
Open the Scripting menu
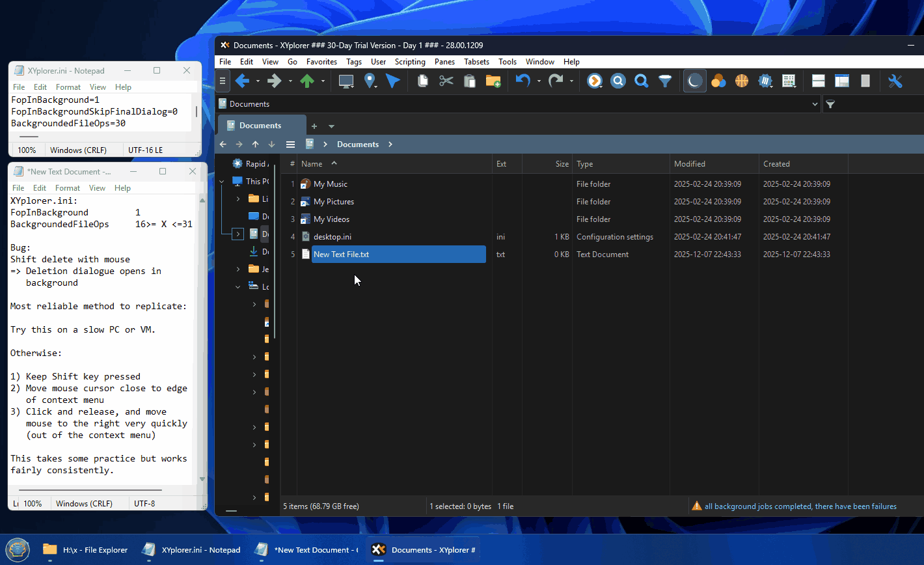410,62
